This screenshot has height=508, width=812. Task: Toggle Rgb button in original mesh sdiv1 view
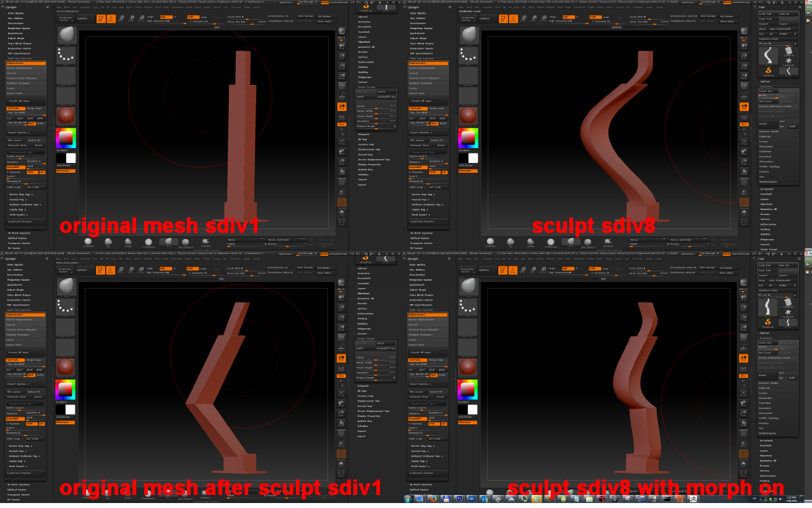click(x=166, y=17)
